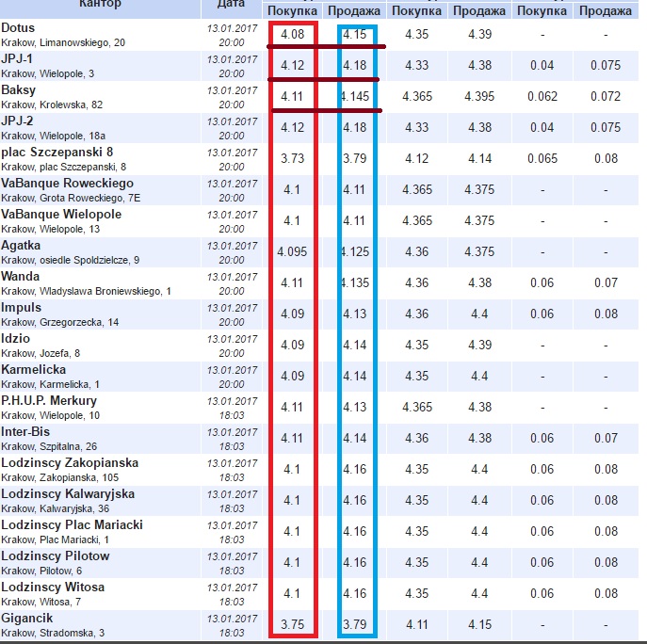Open the Gigancik office name

click(x=26, y=619)
